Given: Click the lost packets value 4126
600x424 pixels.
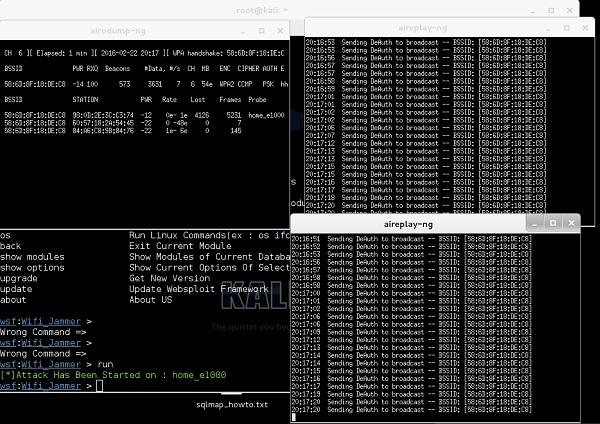Looking at the screenshot, I should [202, 115].
